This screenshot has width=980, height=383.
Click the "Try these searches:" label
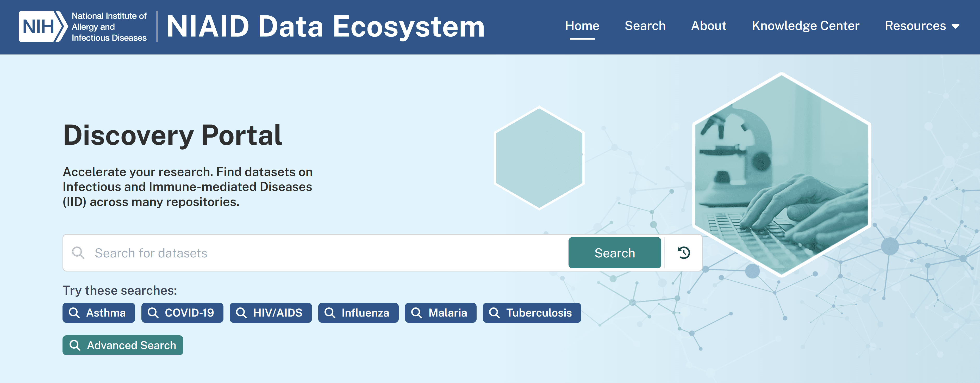coord(120,291)
